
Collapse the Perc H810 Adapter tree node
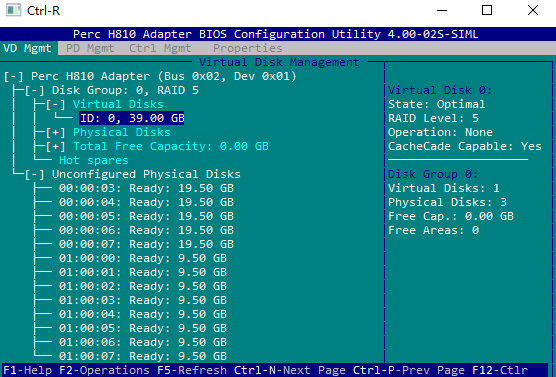tap(13, 76)
